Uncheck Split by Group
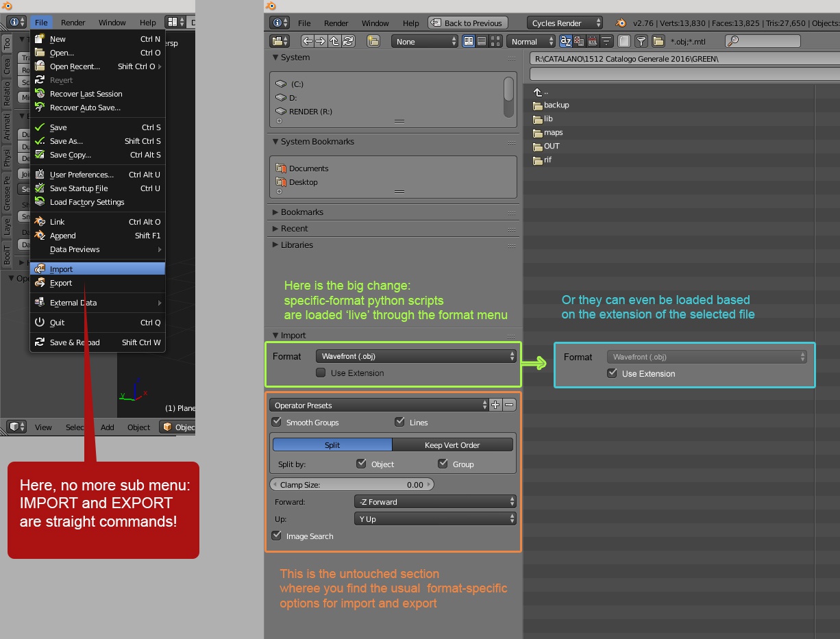840x639 pixels. click(443, 464)
